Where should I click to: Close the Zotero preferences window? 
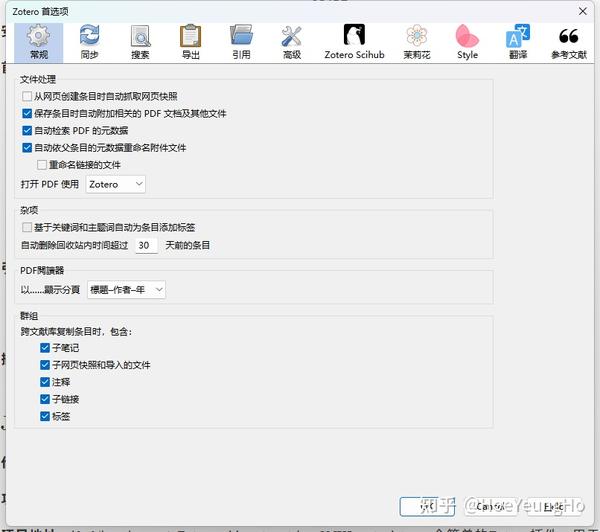pyautogui.click(x=582, y=11)
